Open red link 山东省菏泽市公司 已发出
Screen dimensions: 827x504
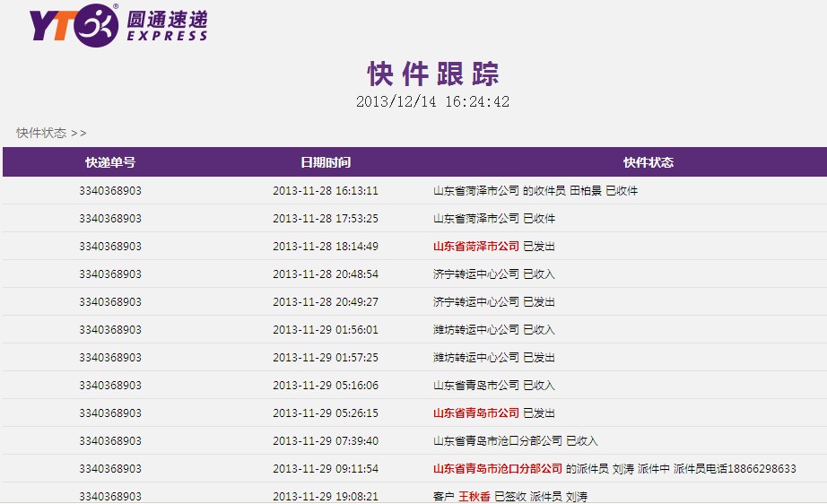click(476, 247)
